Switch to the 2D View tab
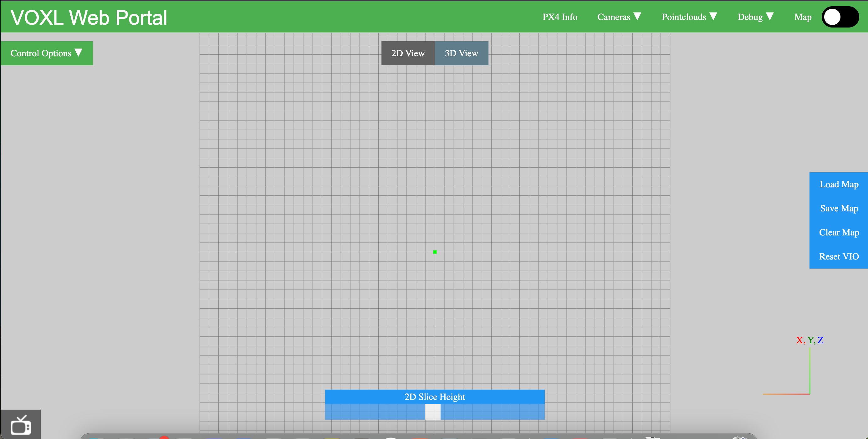Screen dimensions: 868x439 click(408, 53)
